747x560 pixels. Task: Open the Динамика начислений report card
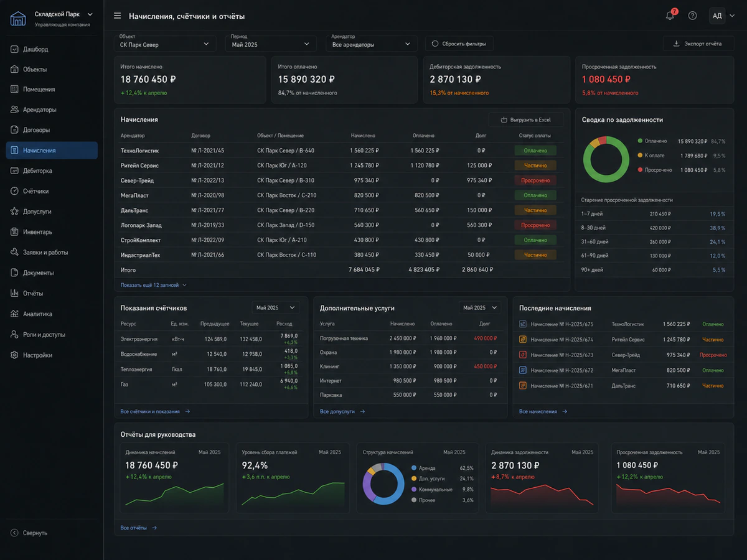point(174,478)
